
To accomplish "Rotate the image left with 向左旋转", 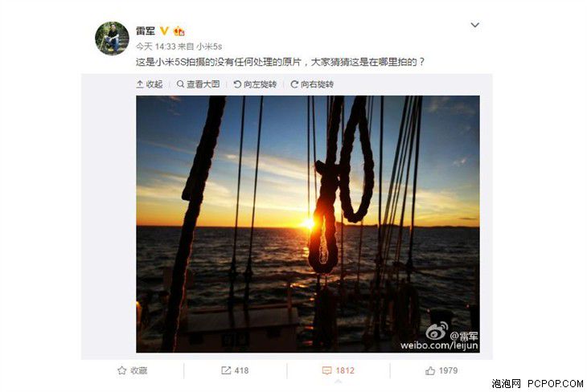I will click(255, 84).
